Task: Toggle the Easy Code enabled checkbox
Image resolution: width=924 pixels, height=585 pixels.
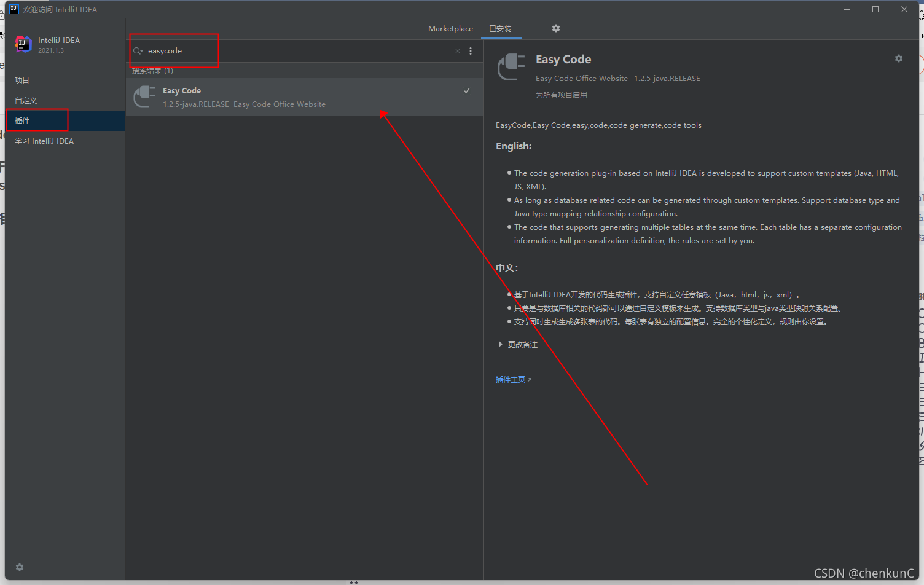Action: tap(467, 91)
